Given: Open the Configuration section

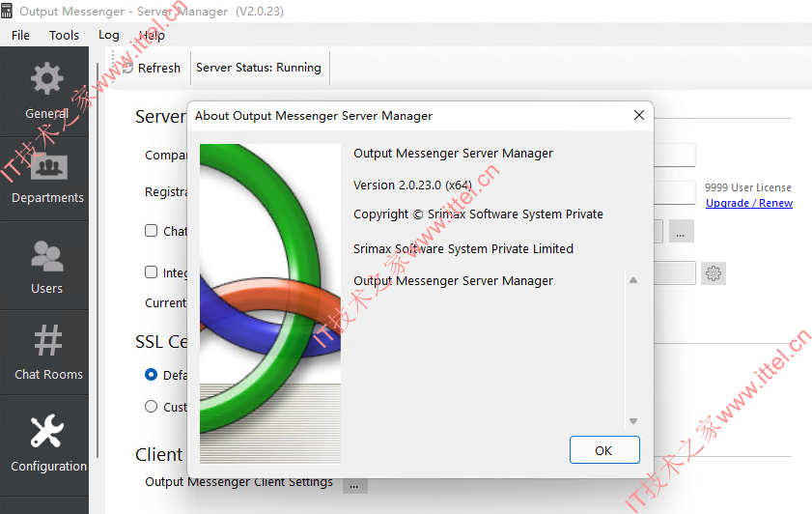Looking at the screenshot, I should click(x=45, y=444).
